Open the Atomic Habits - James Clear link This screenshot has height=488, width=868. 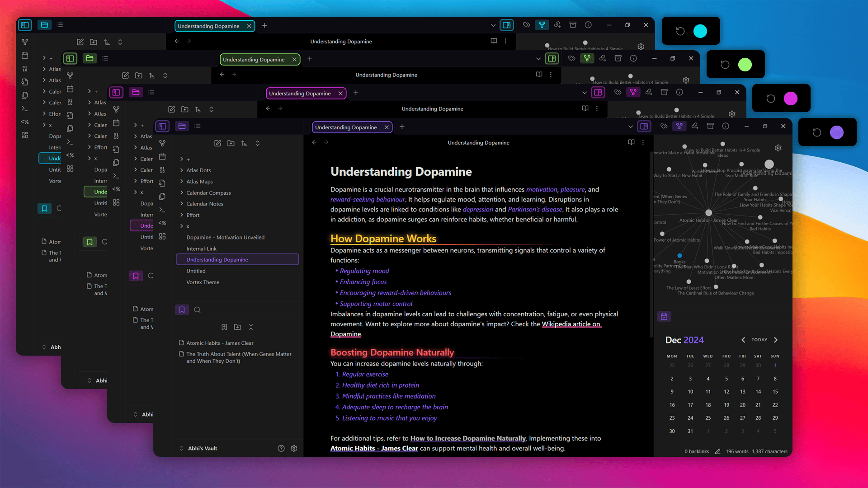[x=374, y=448]
